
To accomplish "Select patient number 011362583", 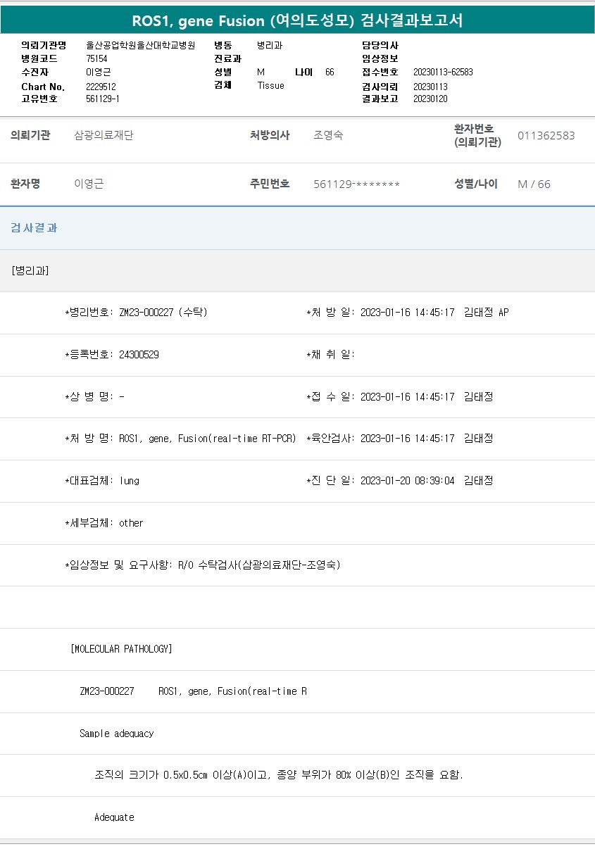I will coord(546,136).
